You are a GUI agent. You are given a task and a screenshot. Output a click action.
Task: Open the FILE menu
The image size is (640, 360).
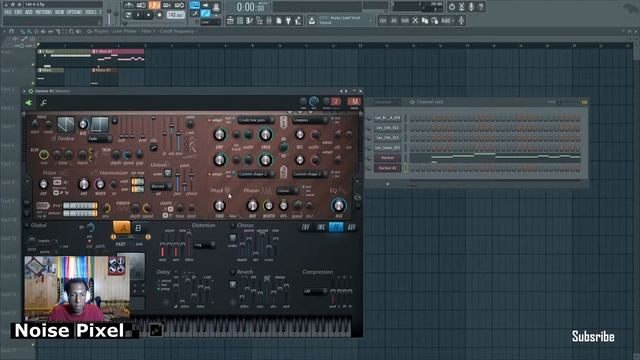pos(7,12)
